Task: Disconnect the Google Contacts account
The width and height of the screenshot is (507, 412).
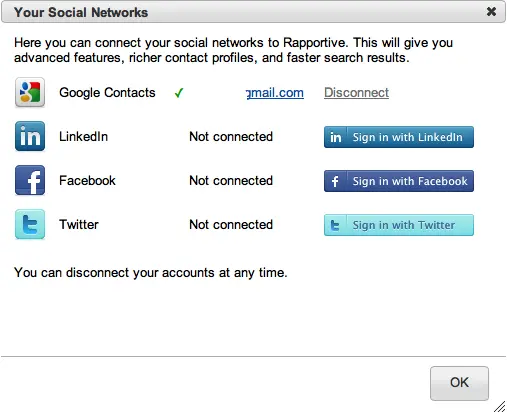Action: [x=356, y=93]
